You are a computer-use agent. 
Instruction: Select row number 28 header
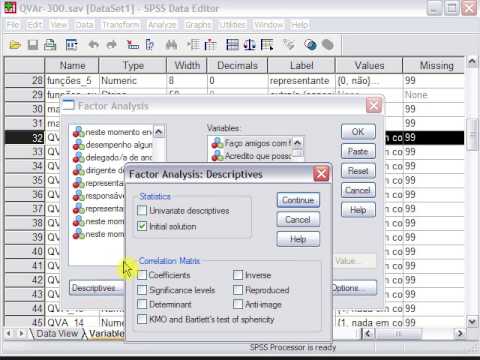(24, 80)
